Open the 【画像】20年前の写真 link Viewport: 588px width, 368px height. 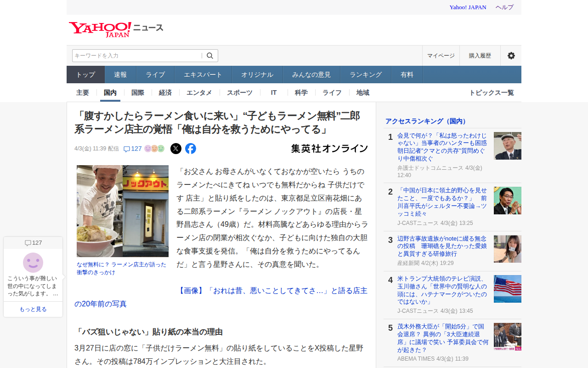click(x=221, y=297)
